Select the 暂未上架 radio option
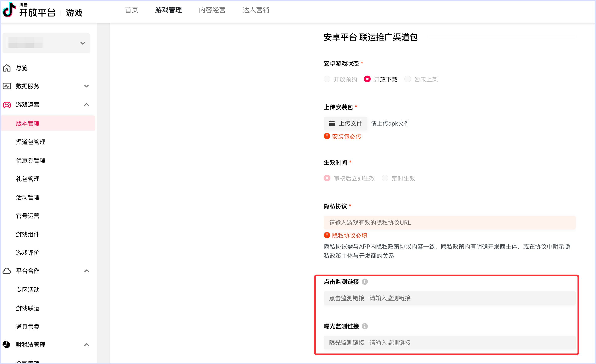Image resolution: width=596 pixels, height=364 pixels. [407, 79]
